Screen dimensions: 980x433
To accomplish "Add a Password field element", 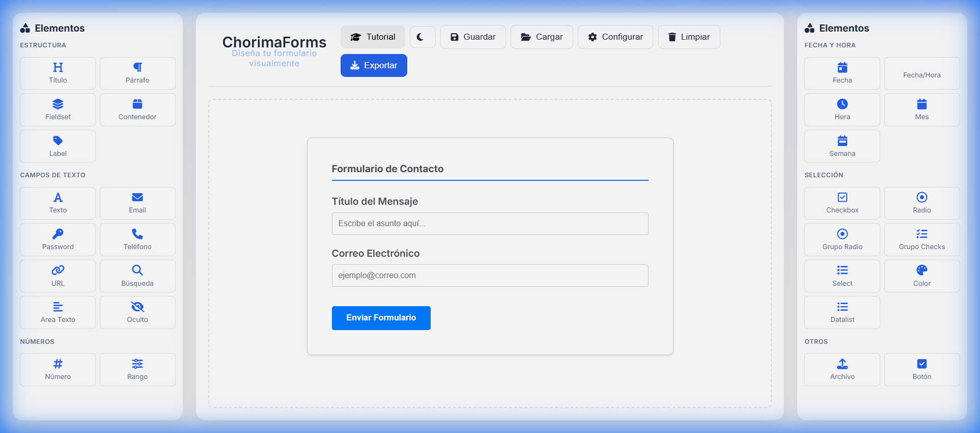I will click(x=58, y=239).
